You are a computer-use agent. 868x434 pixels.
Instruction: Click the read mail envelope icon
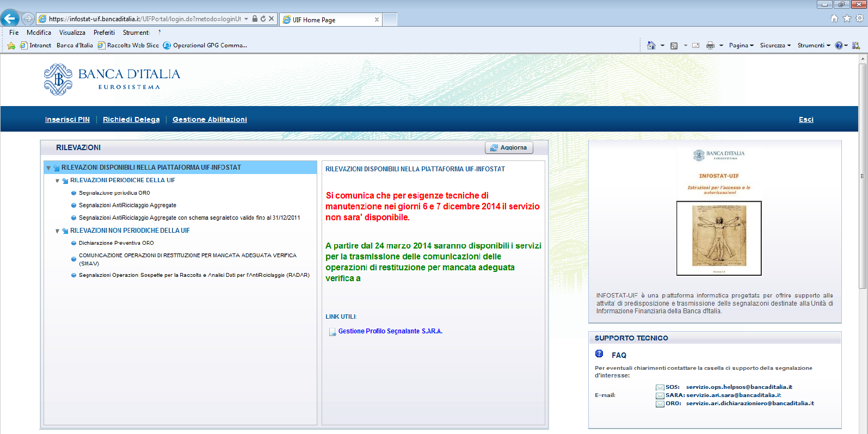coord(695,46)
